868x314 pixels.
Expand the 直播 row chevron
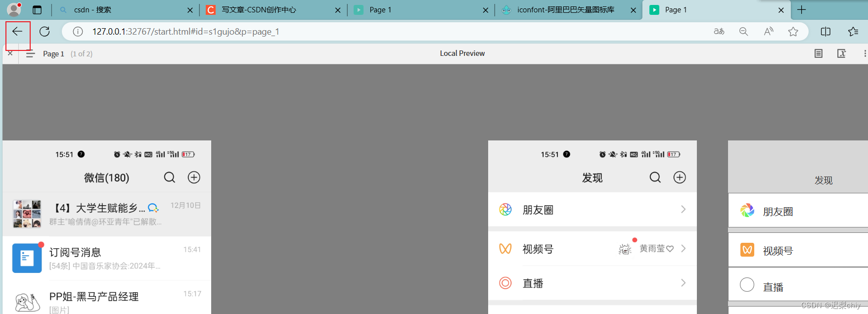point(683,283)
